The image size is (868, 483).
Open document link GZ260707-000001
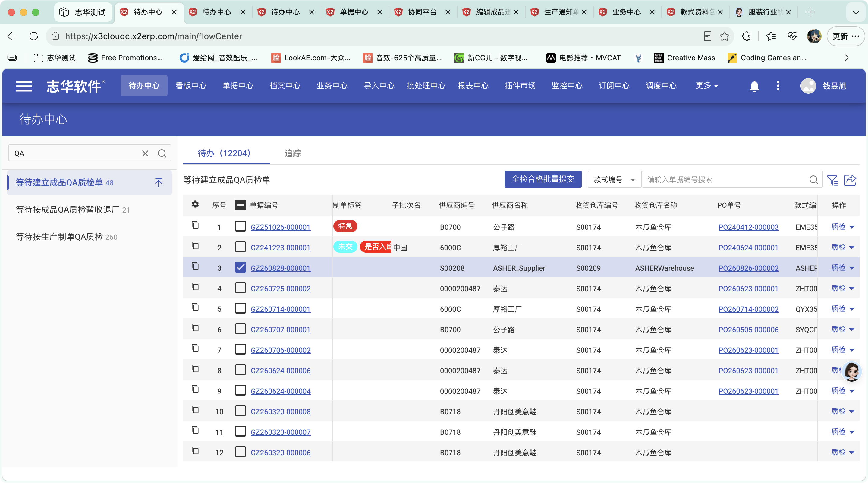[x=280, y=330]
